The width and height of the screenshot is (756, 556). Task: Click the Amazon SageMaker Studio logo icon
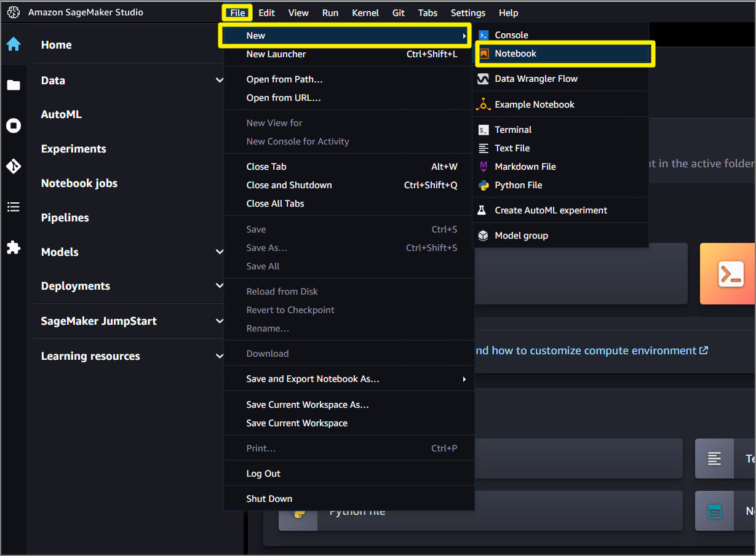[14, 12]
